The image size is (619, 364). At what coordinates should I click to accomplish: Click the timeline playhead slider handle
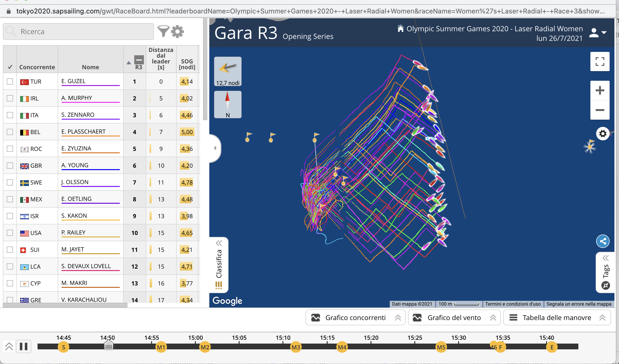coord(108,345)
